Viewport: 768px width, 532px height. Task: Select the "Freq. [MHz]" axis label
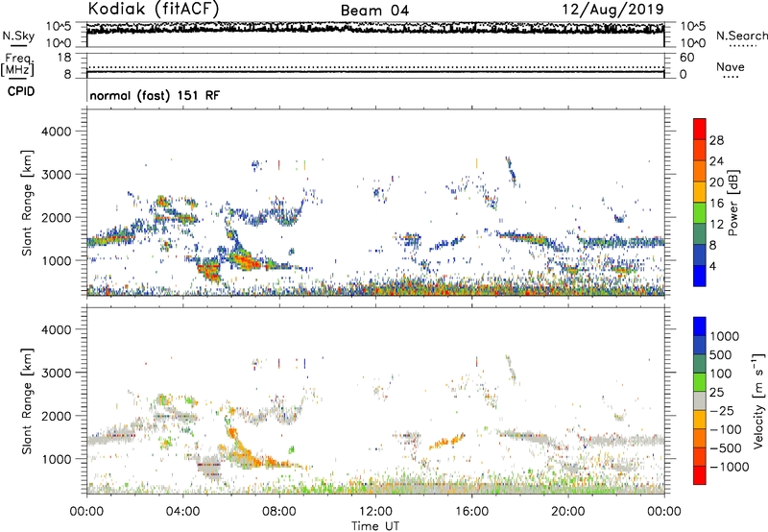coord(17,64)
